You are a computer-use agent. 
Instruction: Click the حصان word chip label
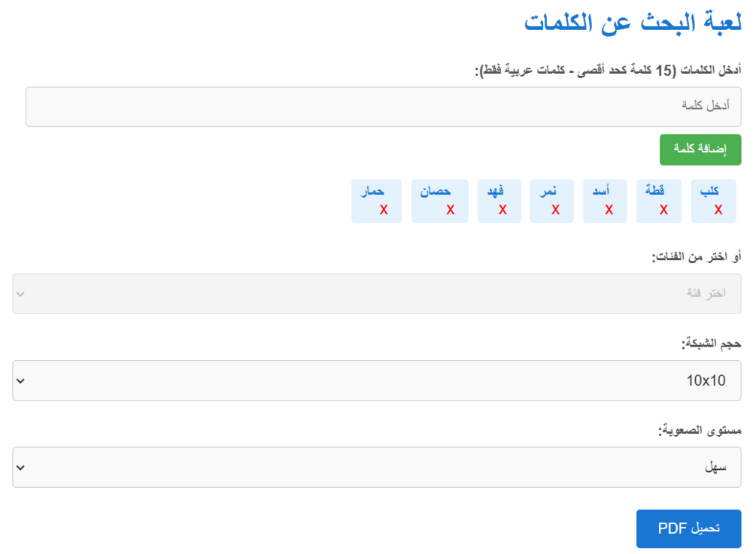pos(436,191)
